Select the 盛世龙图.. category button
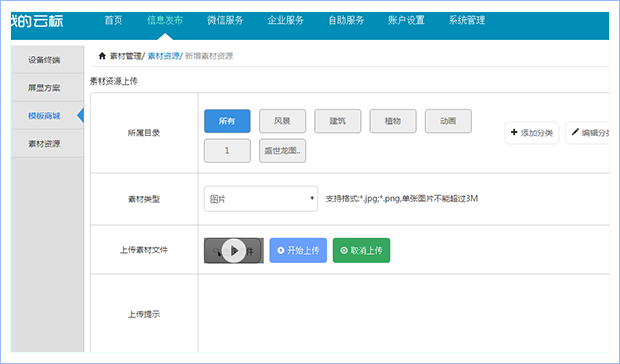This screenshot has width=620, height=364. coord(282,151)
